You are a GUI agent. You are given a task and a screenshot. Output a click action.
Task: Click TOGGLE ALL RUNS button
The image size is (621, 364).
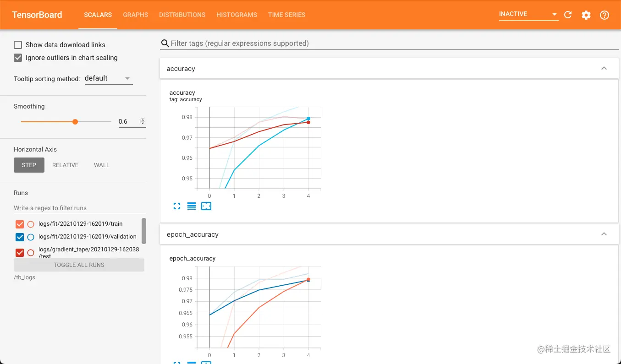pos(79,265)
